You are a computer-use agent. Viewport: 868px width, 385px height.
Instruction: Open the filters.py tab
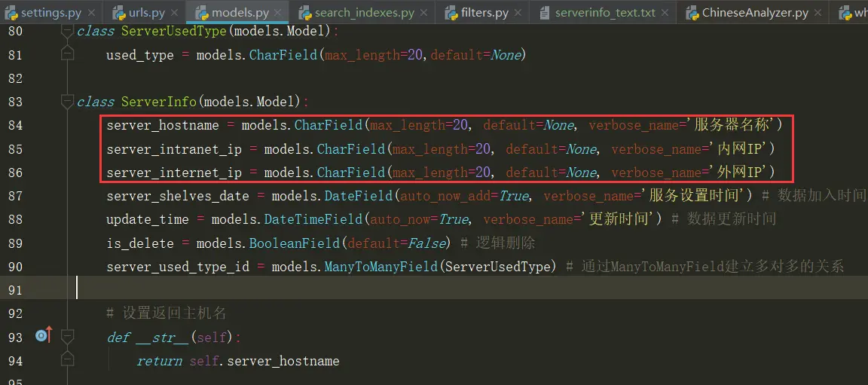(481, 12)
